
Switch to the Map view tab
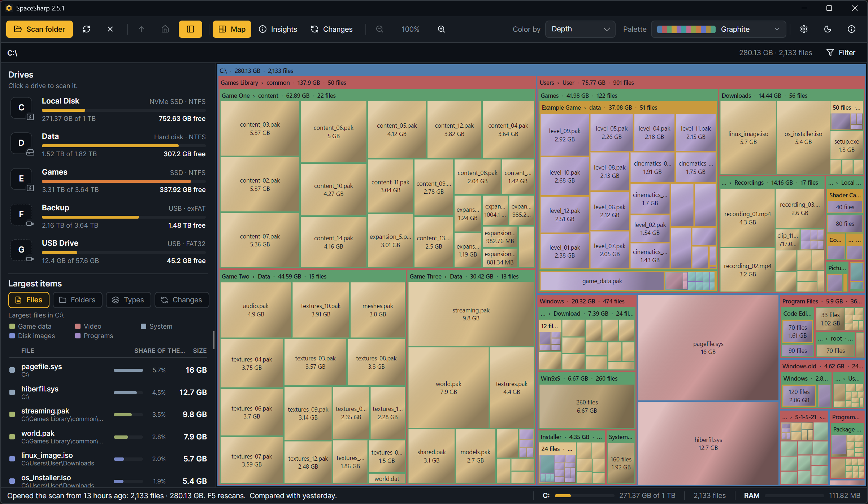232,29
